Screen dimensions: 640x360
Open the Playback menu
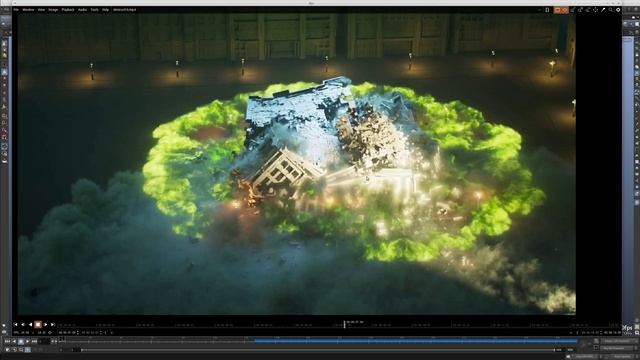[68, 9]
